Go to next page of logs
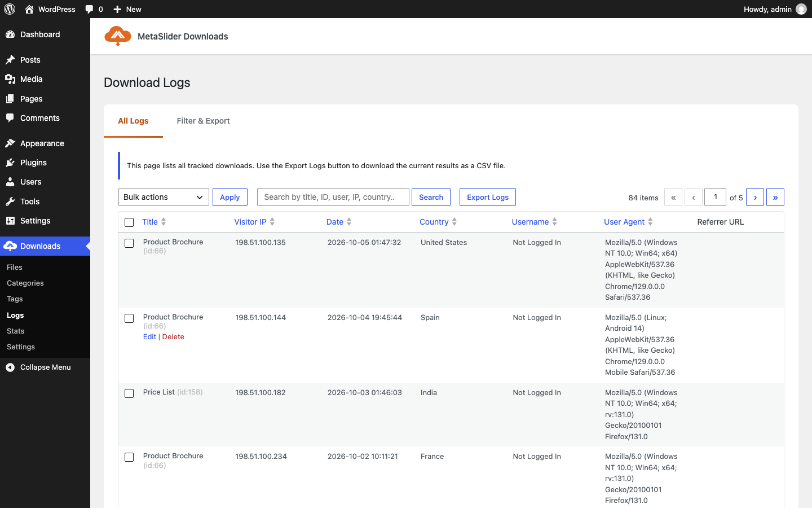The height and width of the screenshot is (508, 812). 755,197
